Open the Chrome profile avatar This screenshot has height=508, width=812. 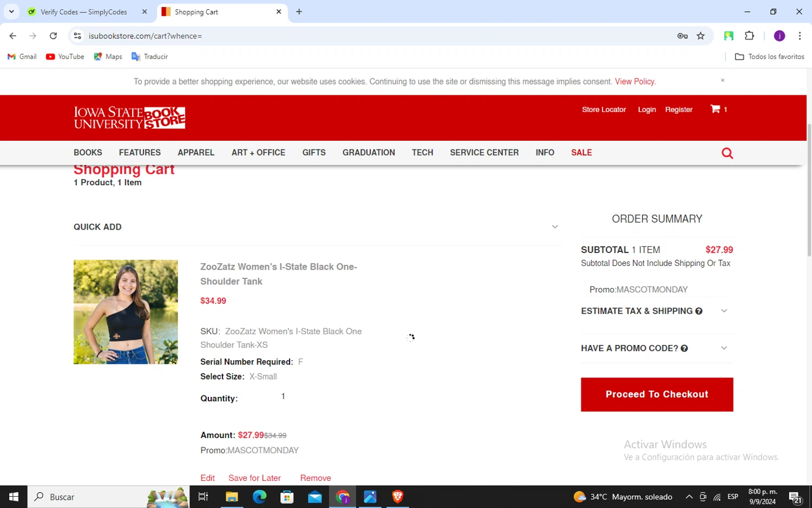point(779,36)
